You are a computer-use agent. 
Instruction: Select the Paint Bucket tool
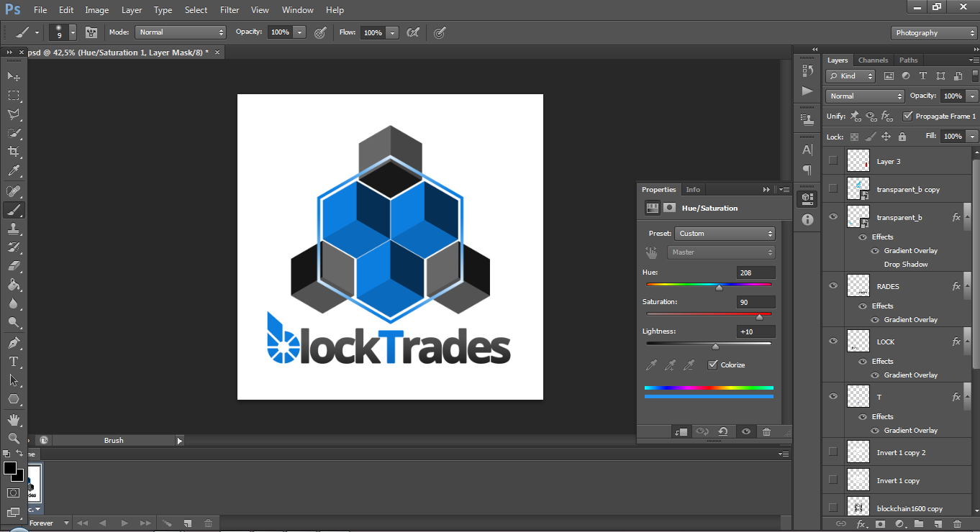[14, 285]
